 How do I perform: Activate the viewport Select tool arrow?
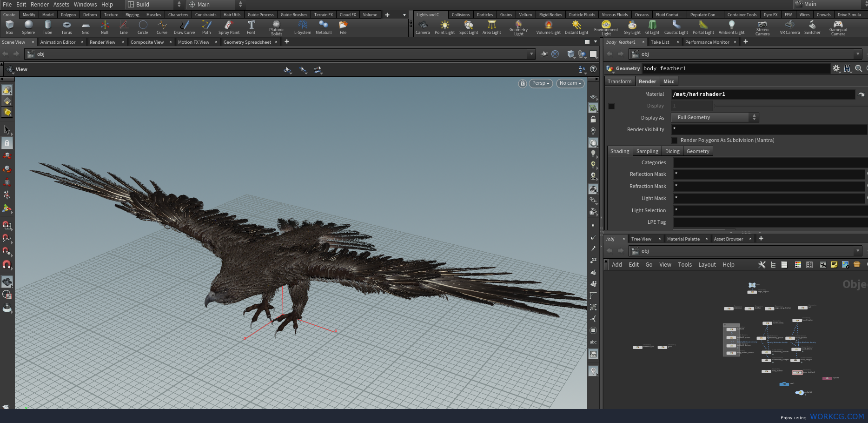(x=7, y=129)
